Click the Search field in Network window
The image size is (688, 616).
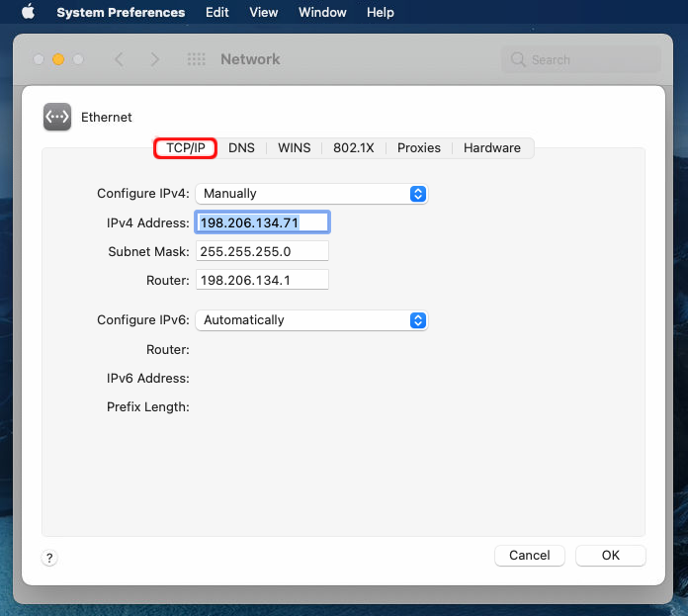pyautogui.click(x=581, y=59)
